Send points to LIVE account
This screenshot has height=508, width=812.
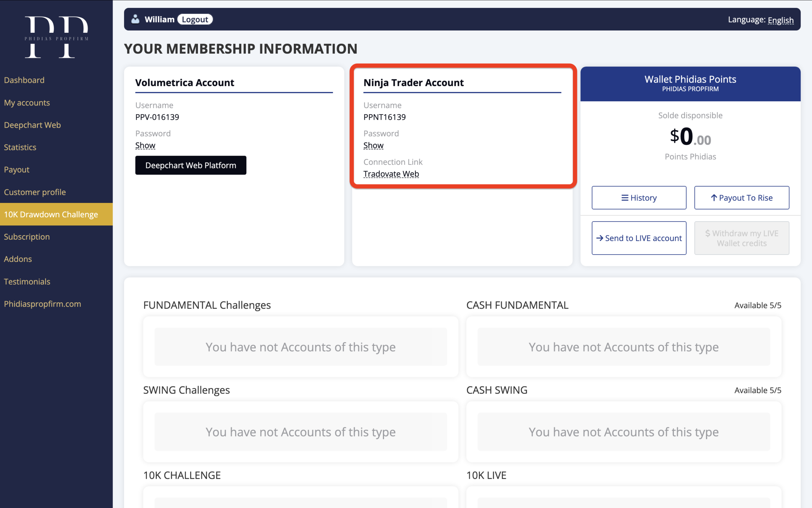[639, 238]
